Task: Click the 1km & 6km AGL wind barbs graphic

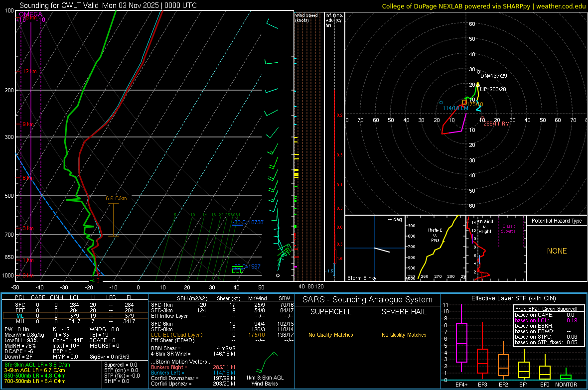Action: click(x=266, y=362)
